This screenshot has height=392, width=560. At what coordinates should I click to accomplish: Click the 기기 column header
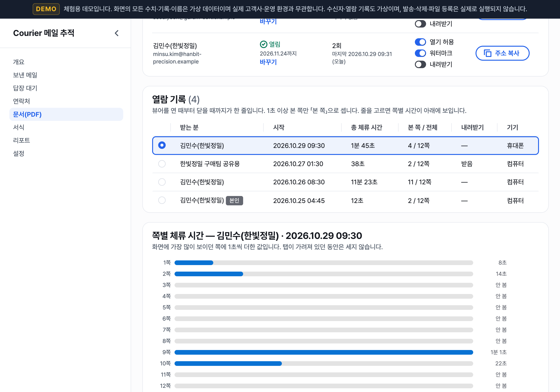pyautogui.click(x=512, y=127)
